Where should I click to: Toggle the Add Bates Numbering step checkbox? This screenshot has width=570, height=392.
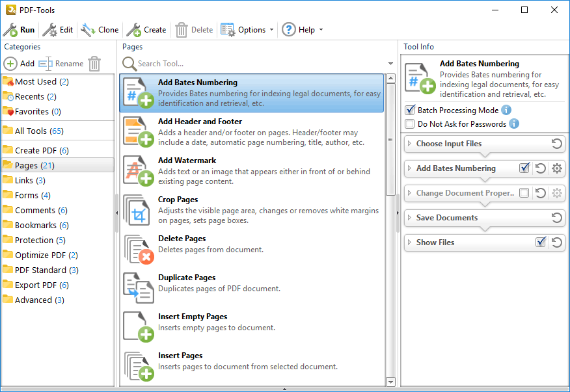tap(524, 168)
